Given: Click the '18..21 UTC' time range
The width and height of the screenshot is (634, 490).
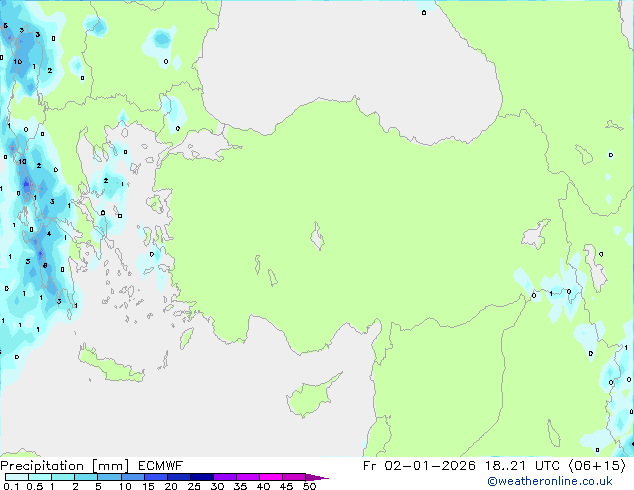Looking at the screenshot, I should coord(523,465).
